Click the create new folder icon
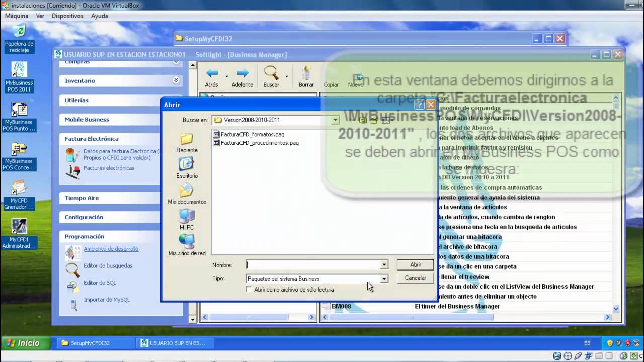The image size is (644, 362). tap(374, 120)
